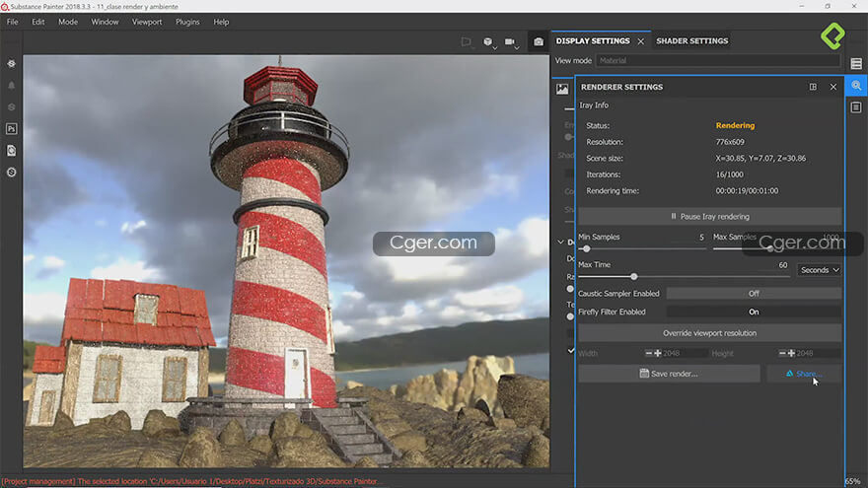Decrease Width with the minus stepper
The height and width of the screenshot is (488, 868).
(649, 353)
